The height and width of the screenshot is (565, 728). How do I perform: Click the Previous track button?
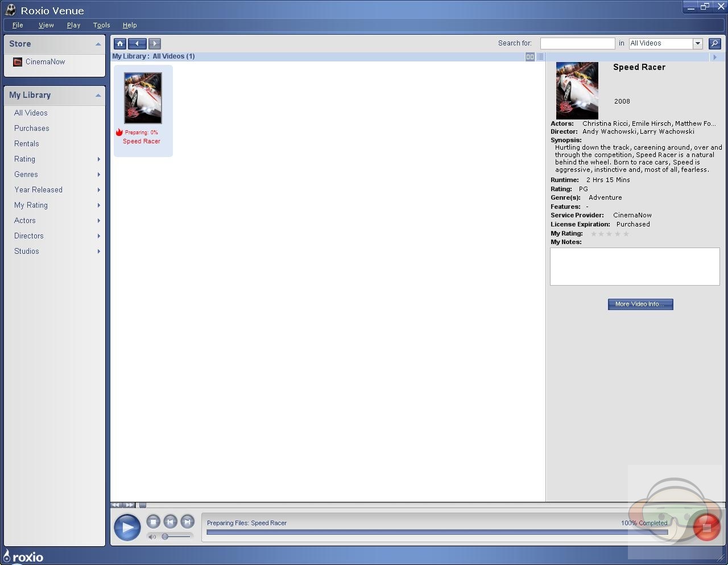coord(170,522)
